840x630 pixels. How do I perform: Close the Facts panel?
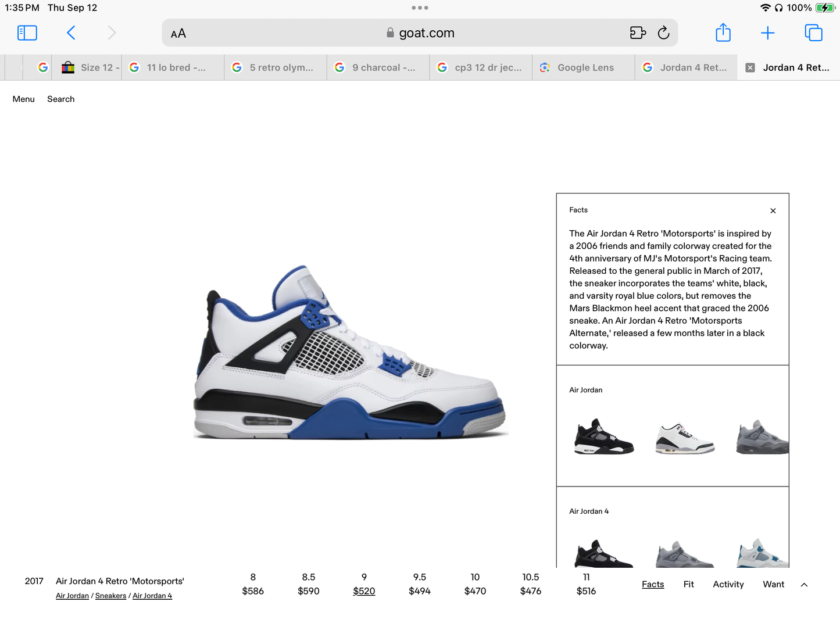[773, 211]
